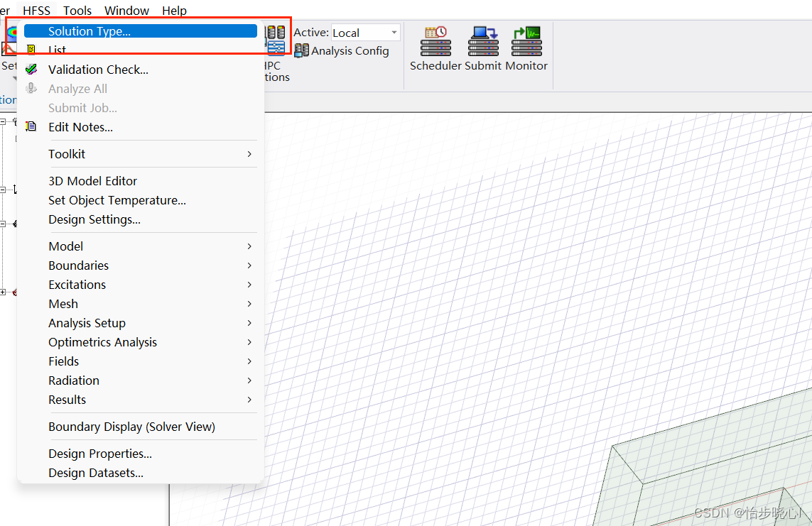Expand the Boundaries submenu

[141, 265]
